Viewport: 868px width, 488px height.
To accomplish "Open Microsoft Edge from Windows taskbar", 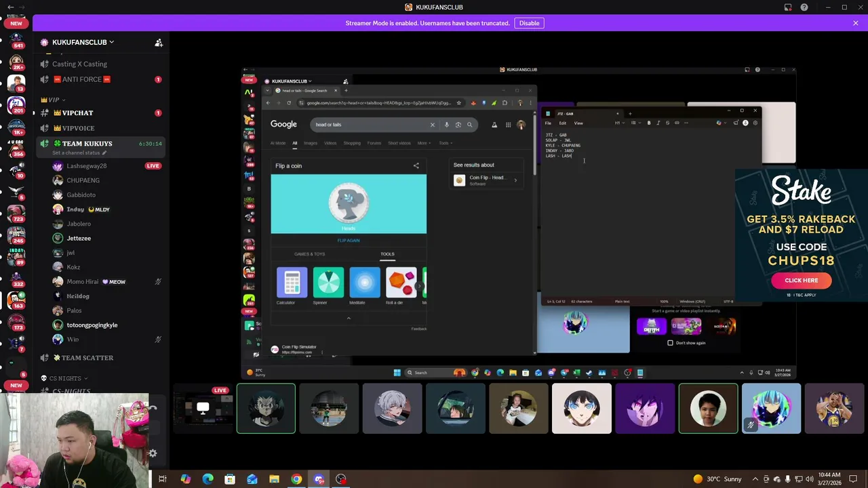I will tap(208, 479).
